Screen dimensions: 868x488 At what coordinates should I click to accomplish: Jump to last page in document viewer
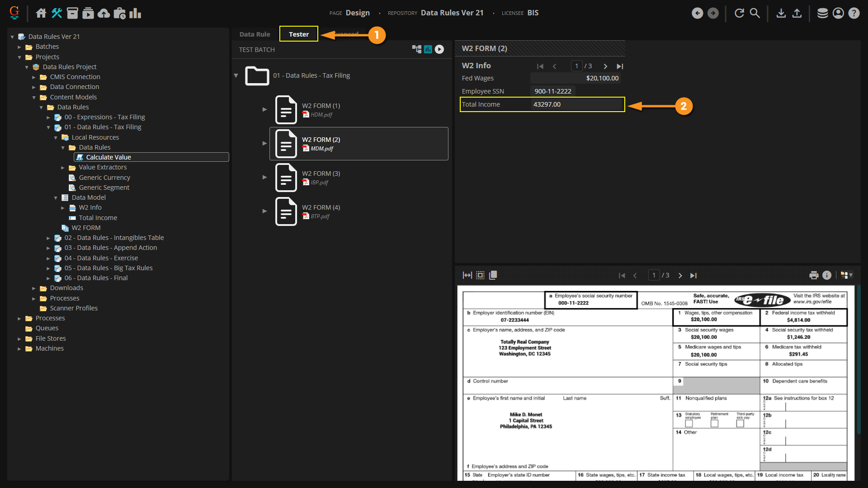(693, 276)
